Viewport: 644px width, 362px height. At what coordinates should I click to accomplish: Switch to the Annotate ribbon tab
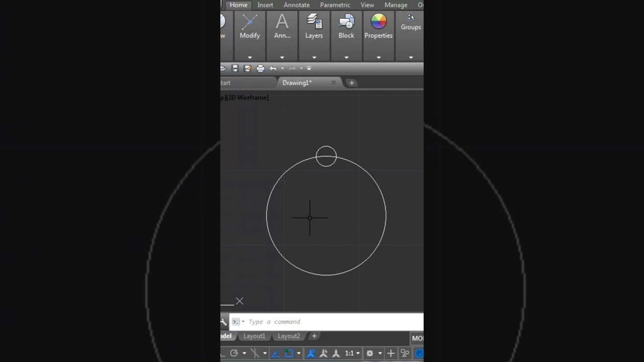pos(296,5)
